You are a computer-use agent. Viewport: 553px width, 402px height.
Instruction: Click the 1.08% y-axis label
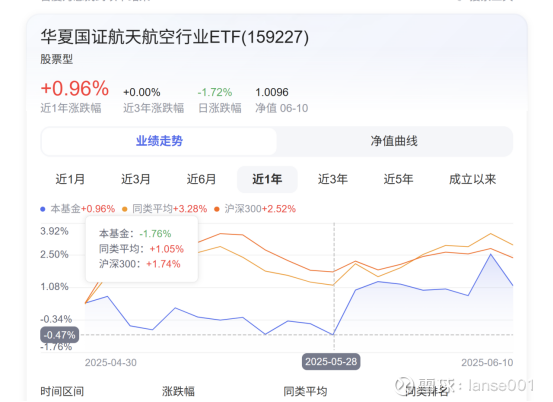coord(54,287)
